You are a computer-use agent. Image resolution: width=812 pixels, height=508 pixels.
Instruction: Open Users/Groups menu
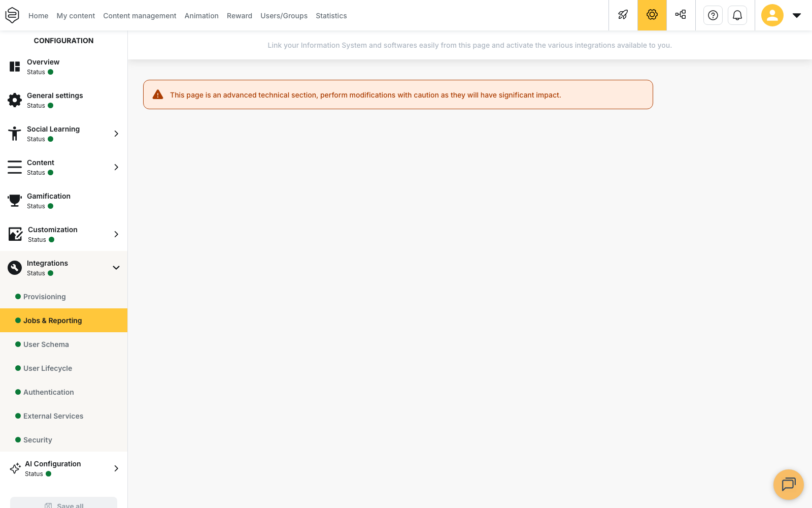click(x=284, y=16)
